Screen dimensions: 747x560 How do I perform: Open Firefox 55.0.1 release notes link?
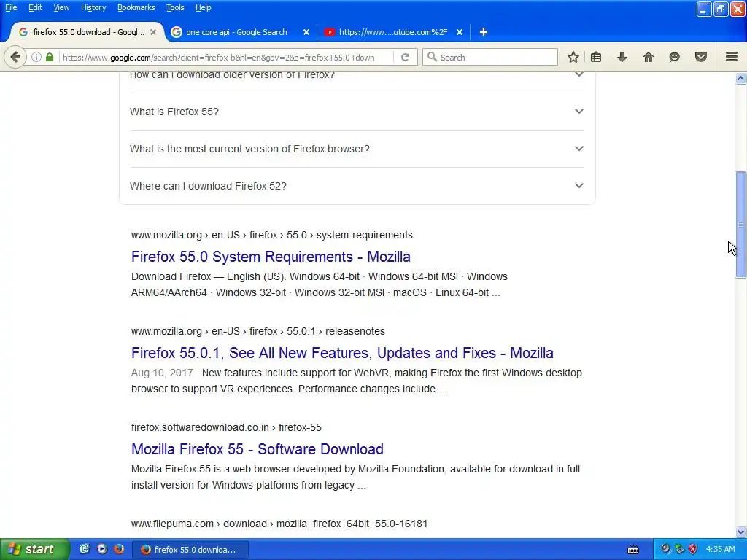click(342, 353)
